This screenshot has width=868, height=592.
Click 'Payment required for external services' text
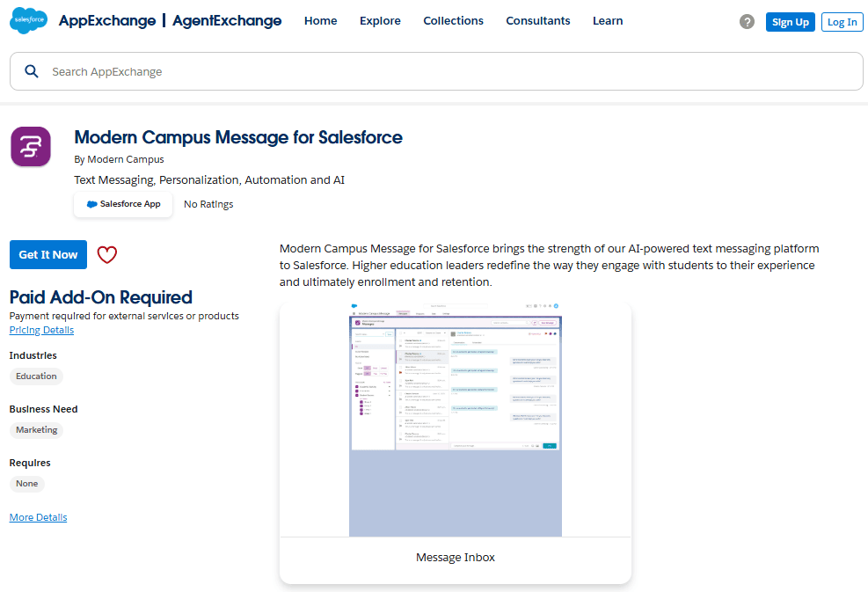click(x=124, y=316)
